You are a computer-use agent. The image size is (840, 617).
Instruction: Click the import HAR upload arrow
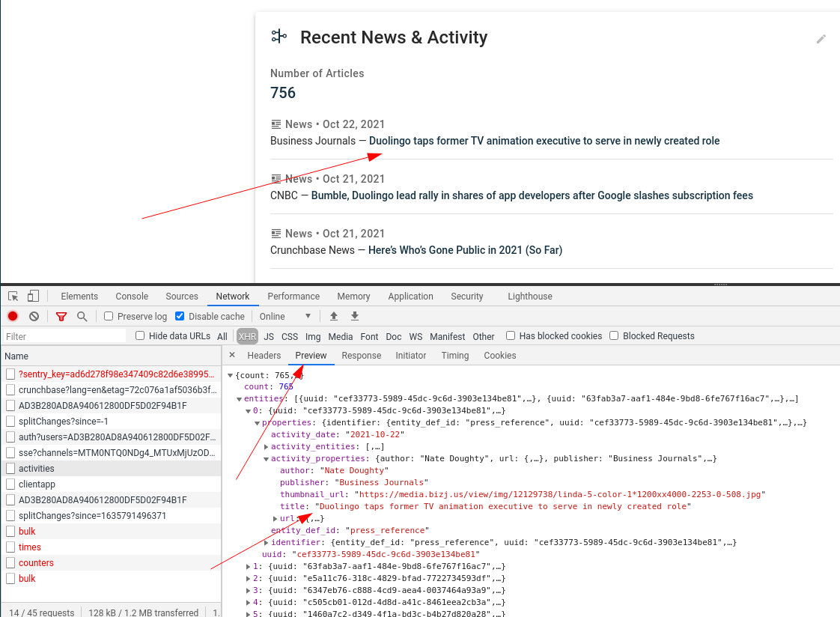click(334, 316)
